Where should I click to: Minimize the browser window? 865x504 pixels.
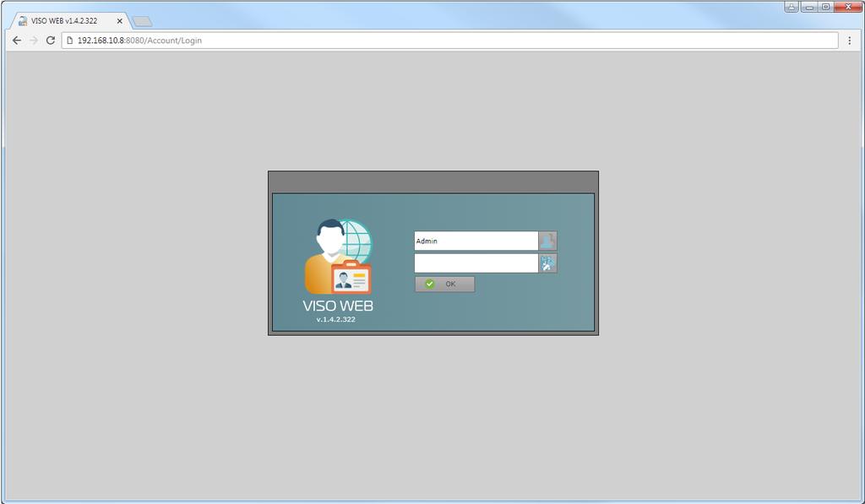point(809,7)
